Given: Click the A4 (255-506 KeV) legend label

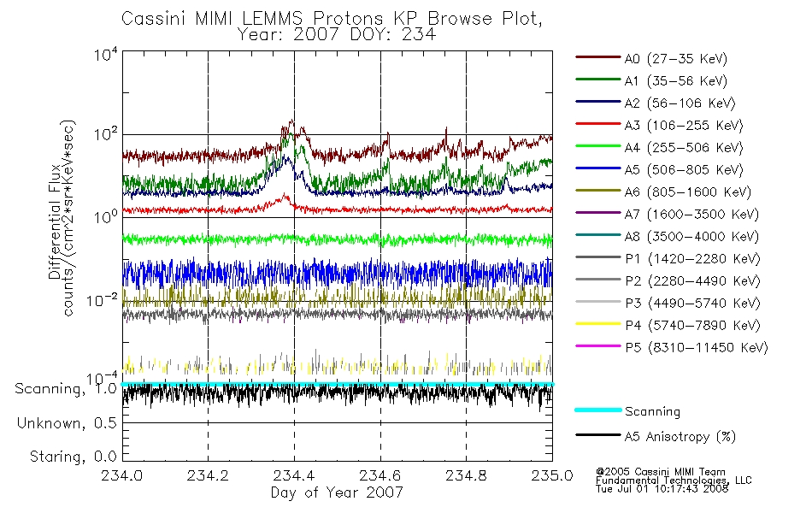Looking at the screenshot, I should (x=684, y=148).
